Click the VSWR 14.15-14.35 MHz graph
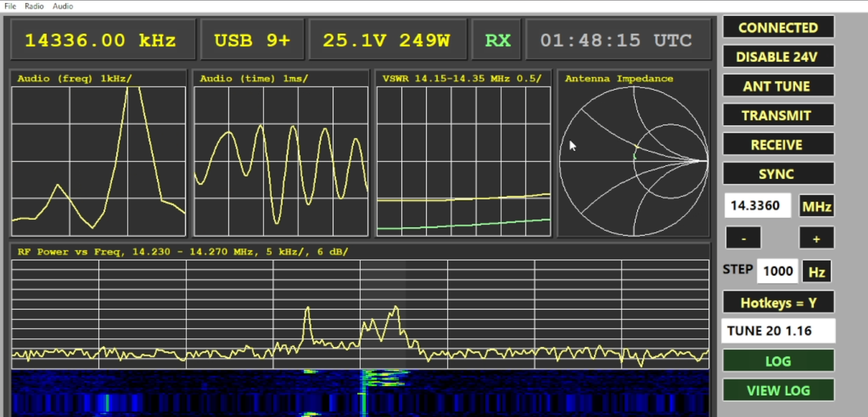 (x=463, y=161)
